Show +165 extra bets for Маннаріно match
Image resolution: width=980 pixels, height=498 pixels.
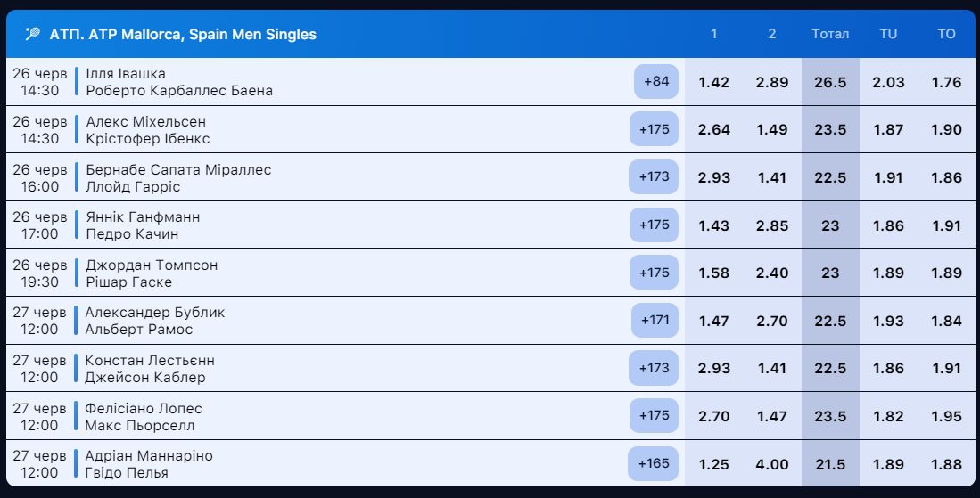coord(654,464)
